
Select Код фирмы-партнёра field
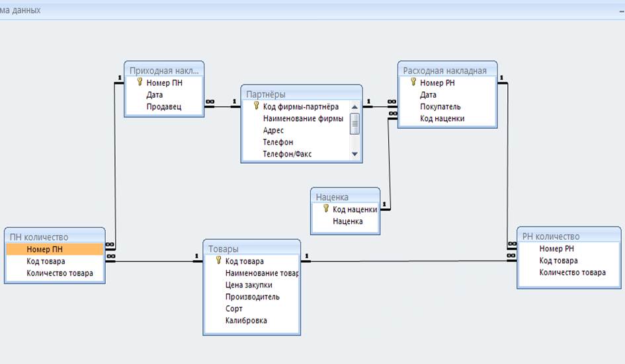coord(300,107)
